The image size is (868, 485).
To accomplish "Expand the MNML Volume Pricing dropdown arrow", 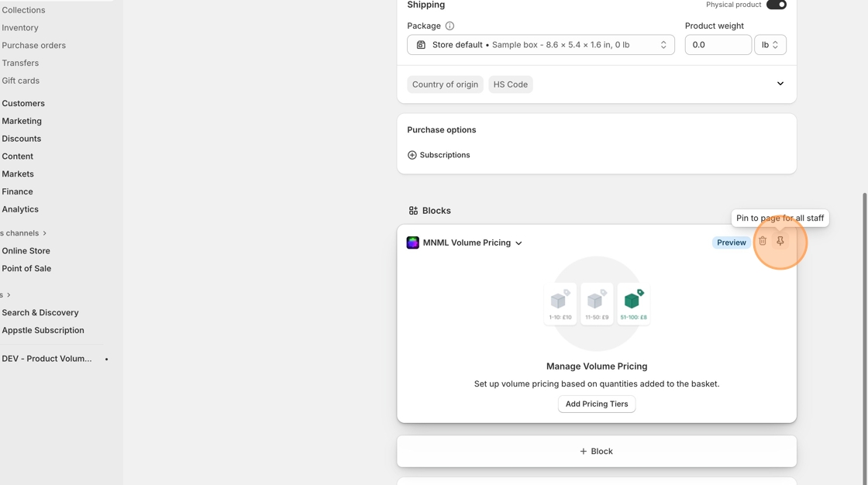I will point(518,243).
